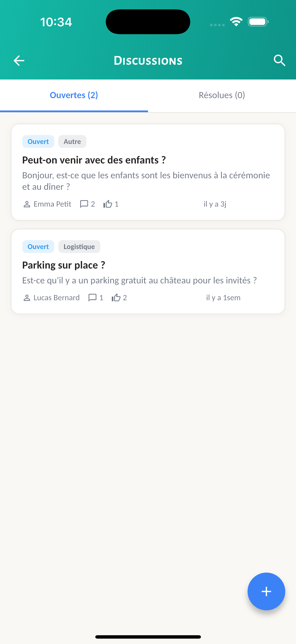The height and width of the screenshot is (644, 296).
Task: Open search with the magnifier icon
Action: pyautogui.click(x=279, y=60)
